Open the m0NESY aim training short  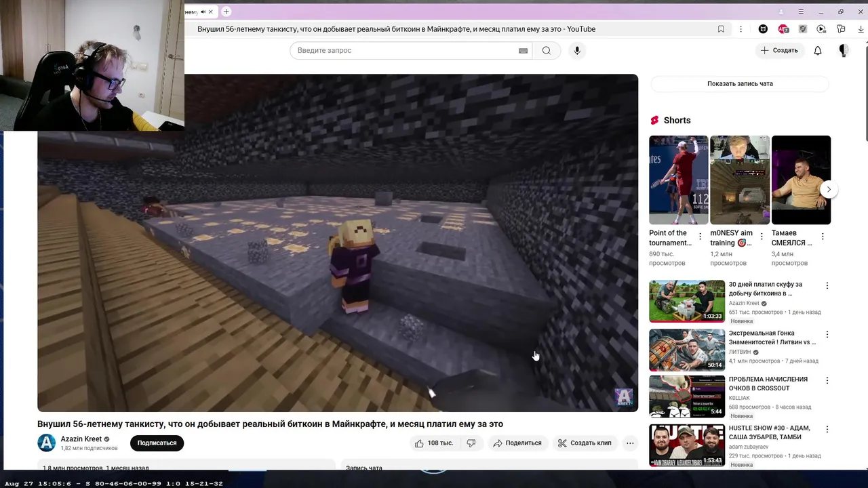739,180
